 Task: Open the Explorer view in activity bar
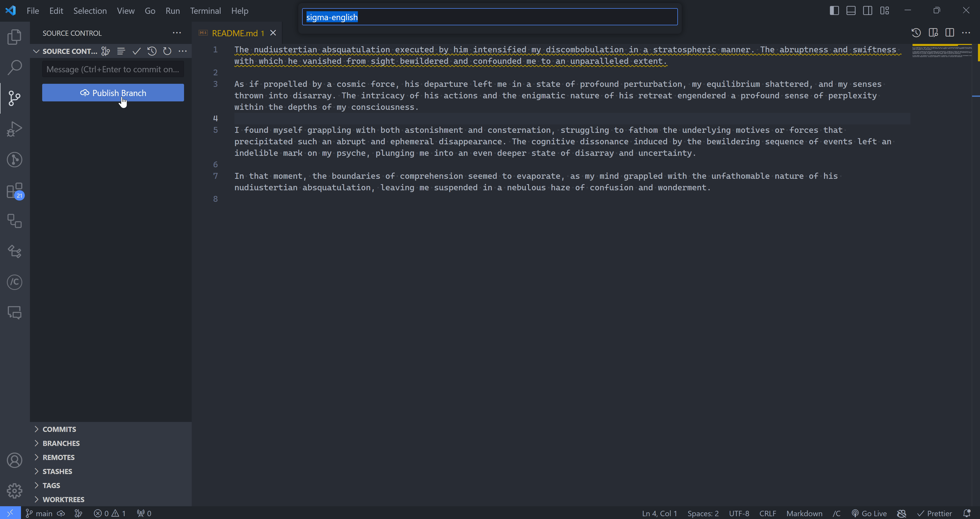pyautogui.click(x=15, y=37)
